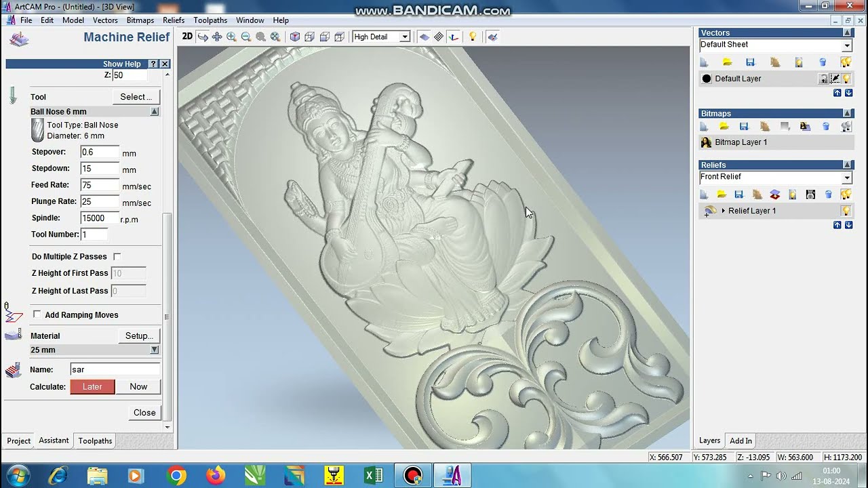The width and height of the screenshot is (868, 488).
Task: Click the Open vector layer folder icon
Action: (x=728, y=62)
